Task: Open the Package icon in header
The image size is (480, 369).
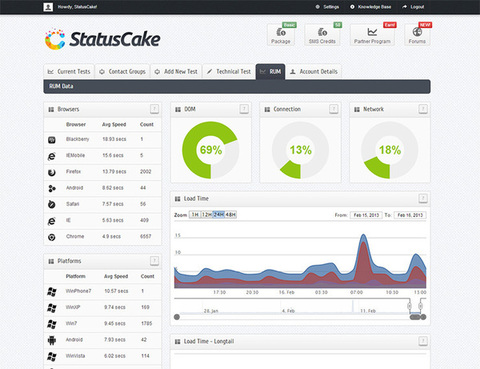Action: 281,32
